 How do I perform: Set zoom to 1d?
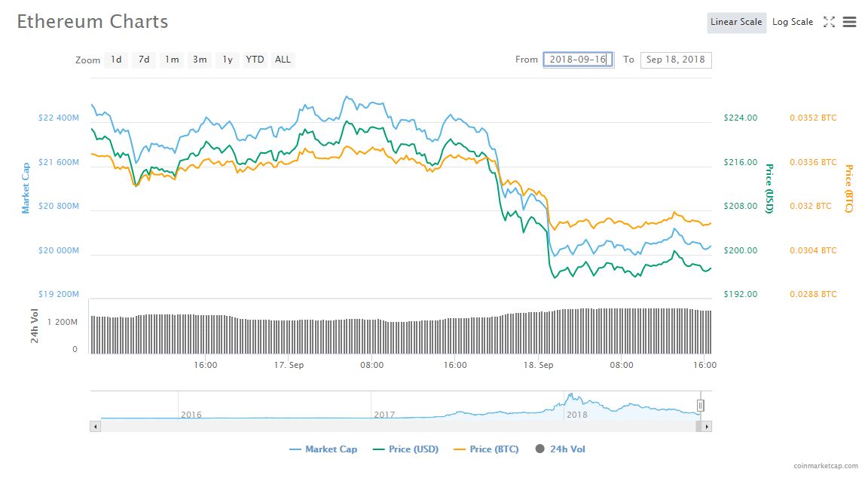(x=116, y=60)
